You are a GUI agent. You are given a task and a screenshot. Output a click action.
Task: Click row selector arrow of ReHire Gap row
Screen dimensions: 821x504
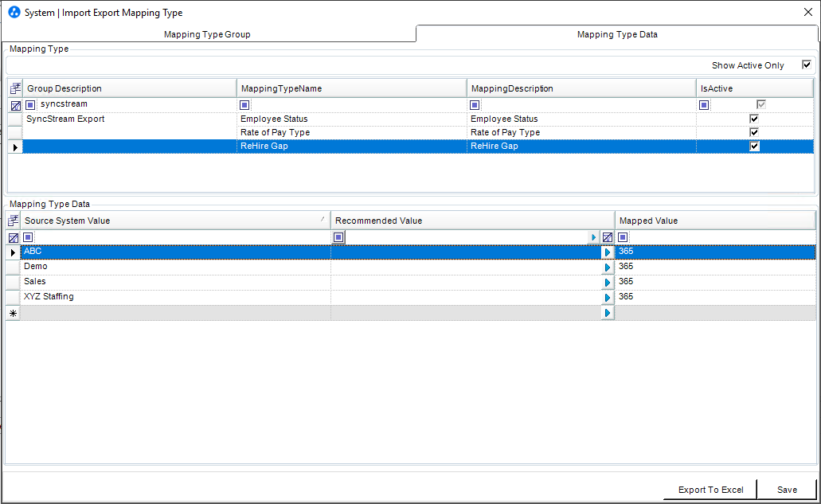pyautogui.click(x=15, y=147)
